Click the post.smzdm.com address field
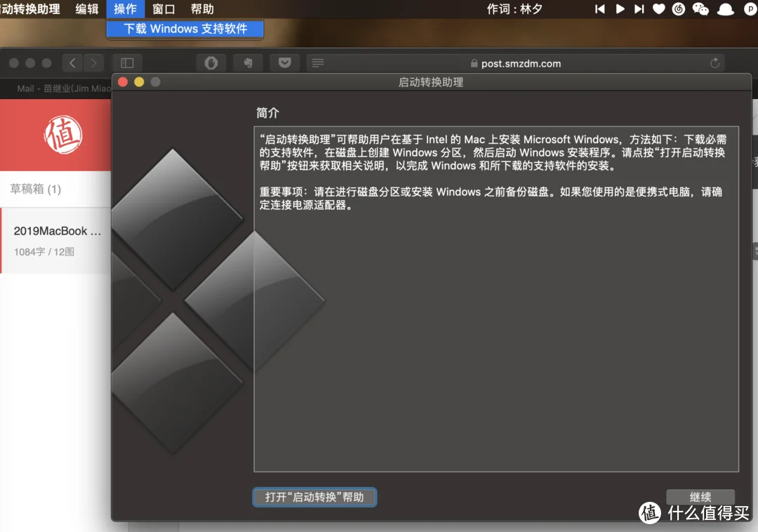This screenshot has height=532, width=758. [515, 63]
